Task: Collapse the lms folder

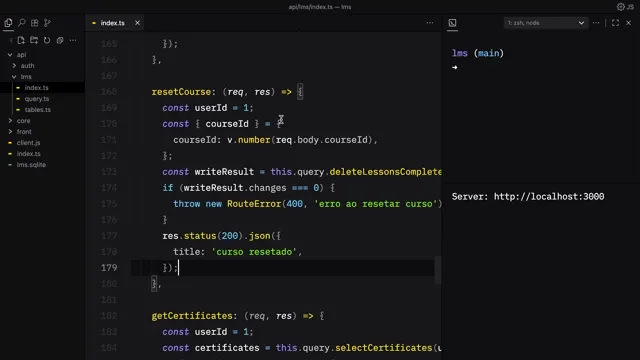Action: click(x=26, y=76)
